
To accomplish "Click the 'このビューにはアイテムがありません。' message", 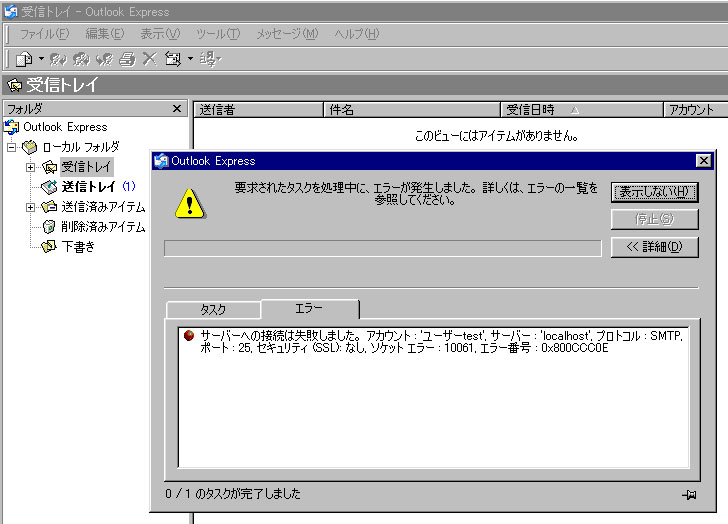I will pyautogui.click(x=496, y=136).
